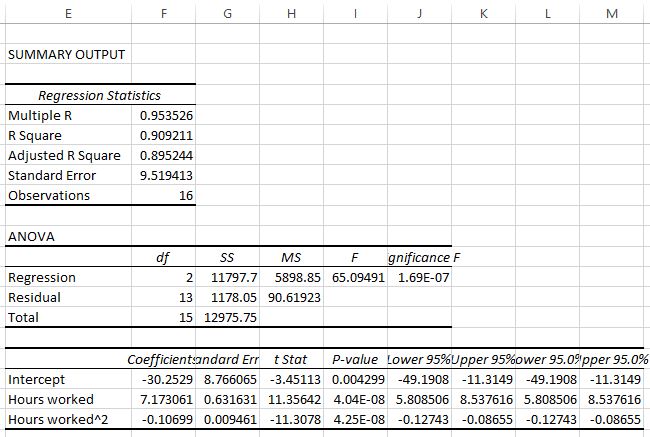
Task: Select the t Stat column heading
Action: tap(291, 359)
